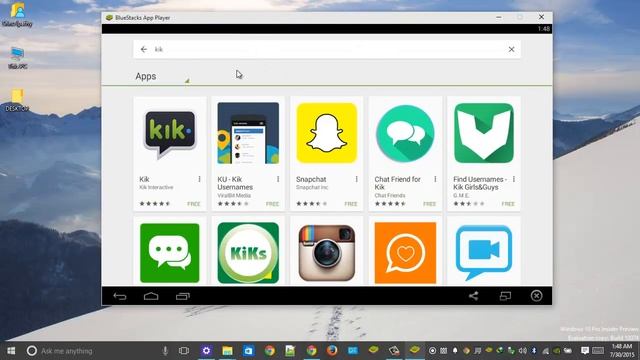Click the Cortana microphone icon
640x360 pixels.
click(x=165, y=351)
